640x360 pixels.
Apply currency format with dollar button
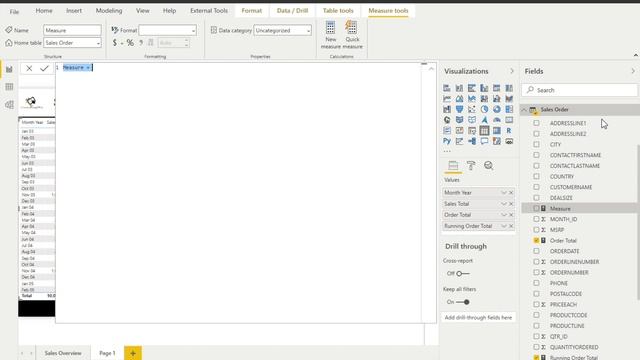115,43
